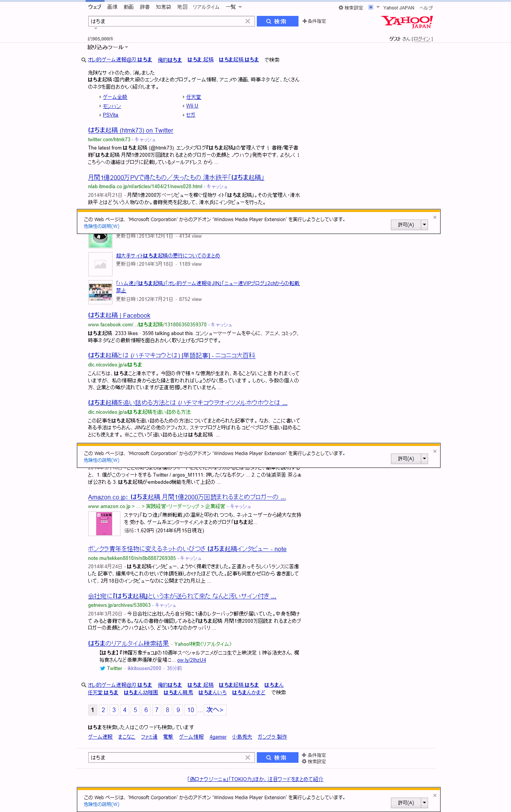This screenshot has height=812, width=511.
Task: Open the green thumbnail dated 2013年12月1日
Action: click(100, 241)
